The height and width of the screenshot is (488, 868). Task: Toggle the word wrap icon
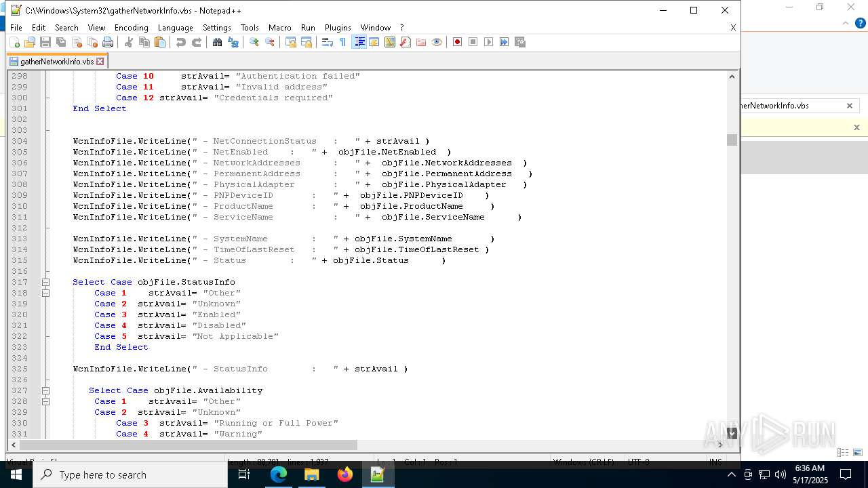pos(328,42)
